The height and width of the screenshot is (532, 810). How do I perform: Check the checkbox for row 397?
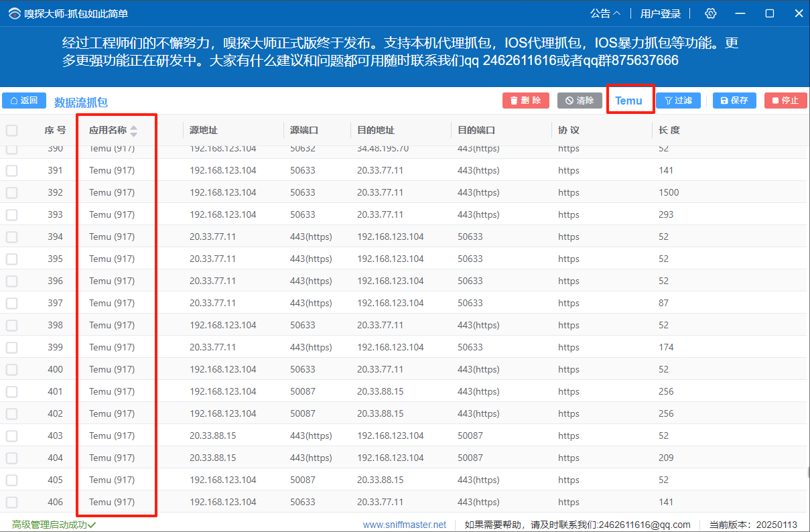click(12, 304)
